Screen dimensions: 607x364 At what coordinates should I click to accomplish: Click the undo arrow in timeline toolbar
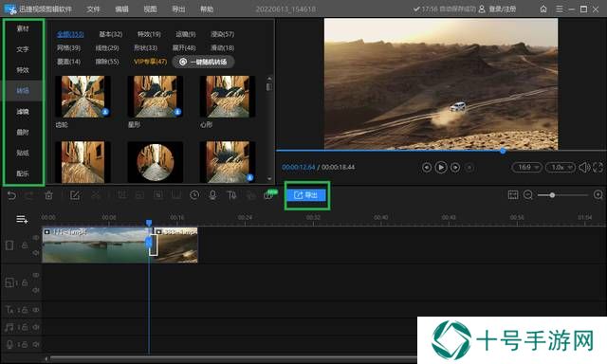click(11, 195)
